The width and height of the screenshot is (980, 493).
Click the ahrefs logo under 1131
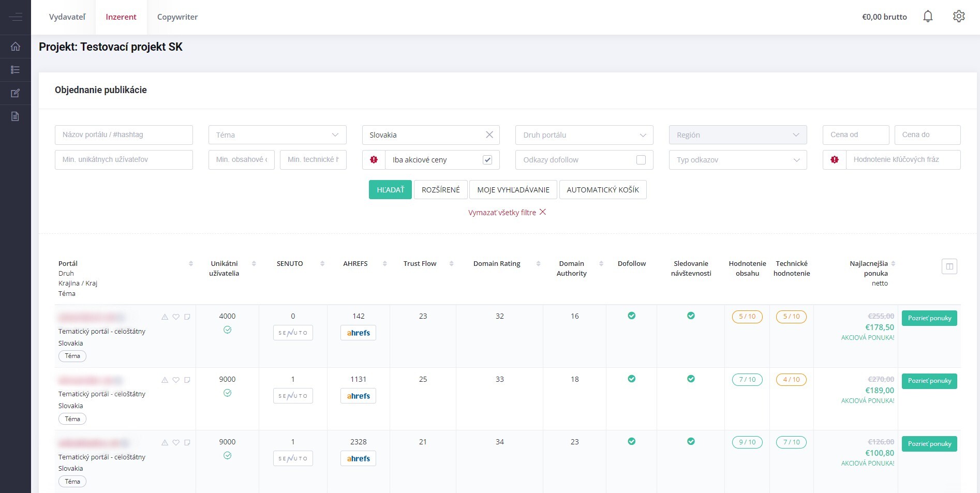pyautogui.click(x=358, y=396)
